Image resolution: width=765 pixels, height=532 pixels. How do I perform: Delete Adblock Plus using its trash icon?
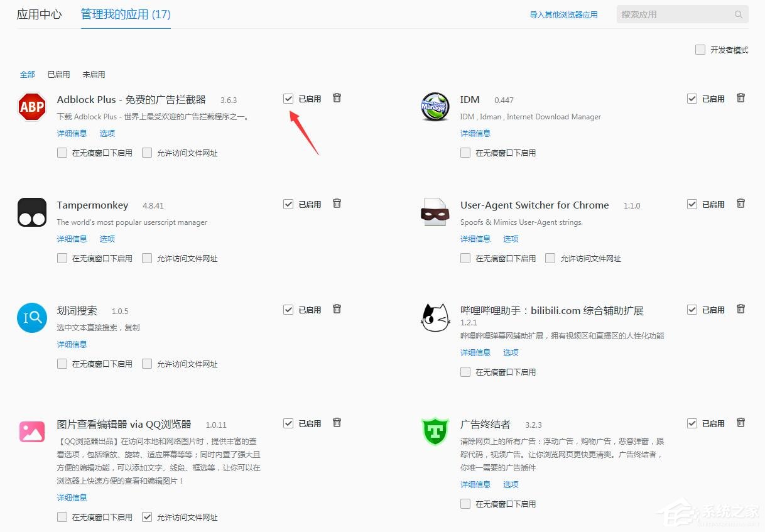pos(337,98)
